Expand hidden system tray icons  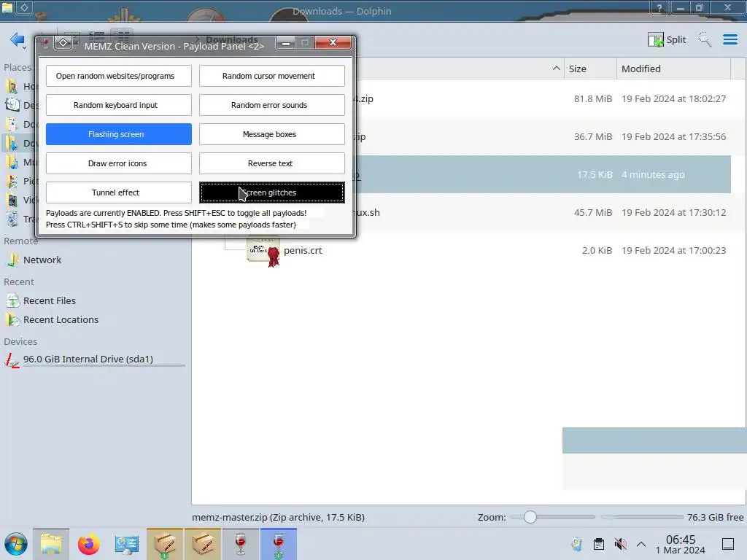(641, 544)
